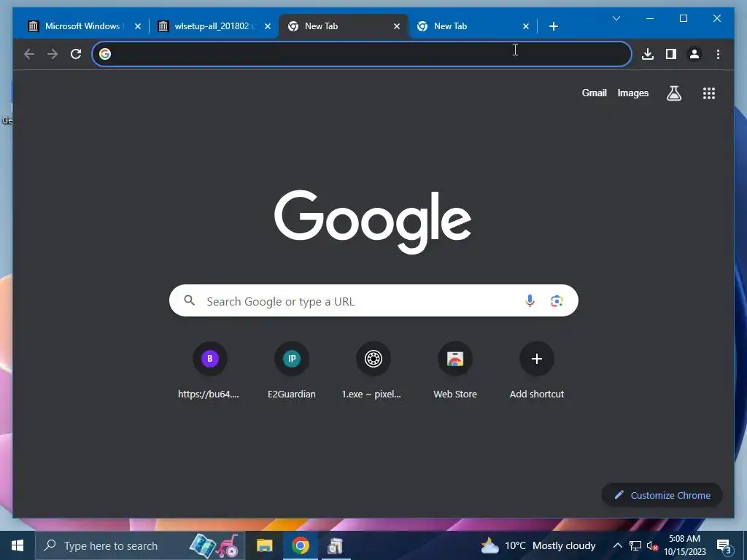The image size is (747, 560).
Task: Close the wlsetup-all_201802 tab
Action: pos(268,26)
